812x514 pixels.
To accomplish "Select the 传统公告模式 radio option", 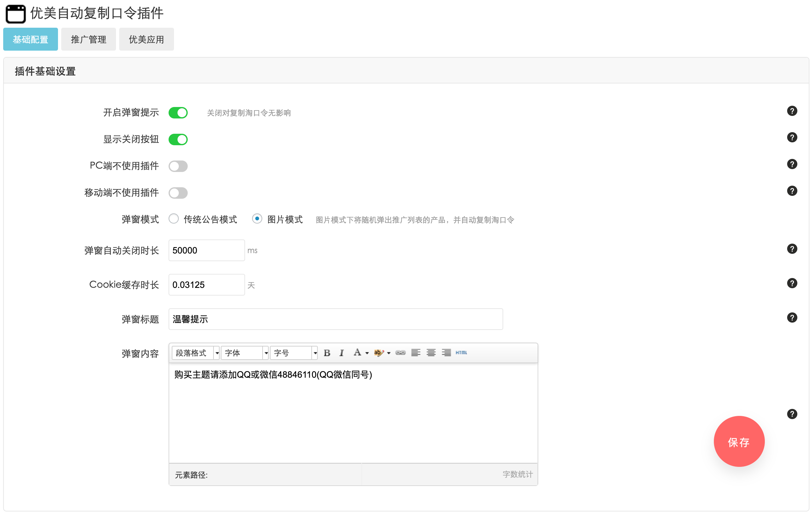I will [174, 218].
